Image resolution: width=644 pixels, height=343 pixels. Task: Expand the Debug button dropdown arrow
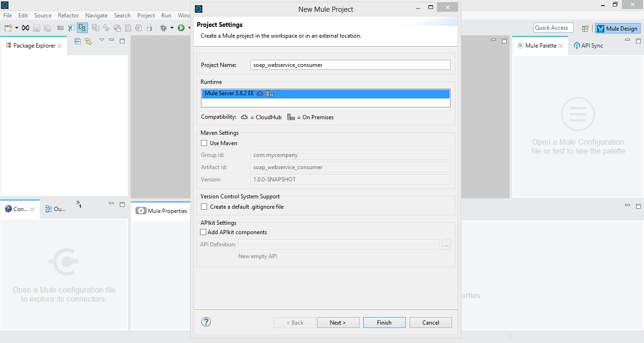[172, 28]
